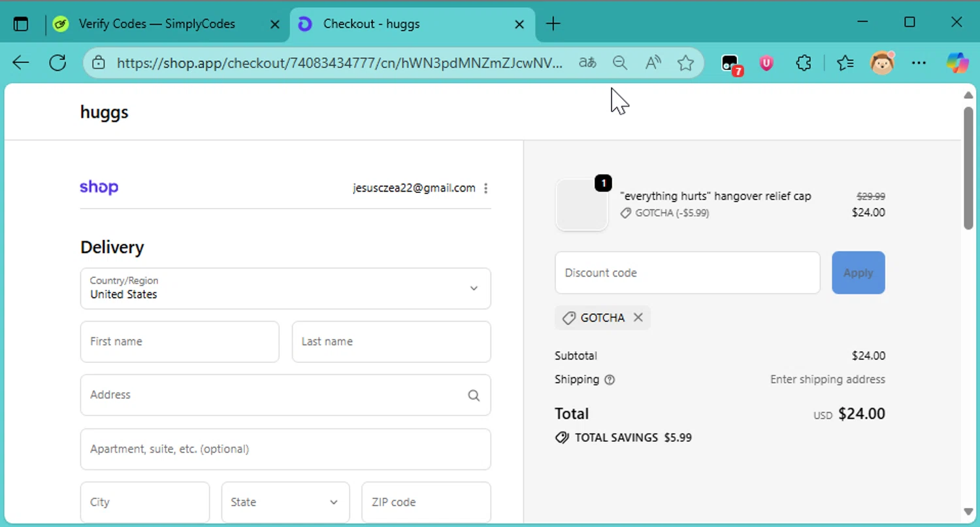
Task: Open the browser profile avatar
Action: (x=882, y=63)
